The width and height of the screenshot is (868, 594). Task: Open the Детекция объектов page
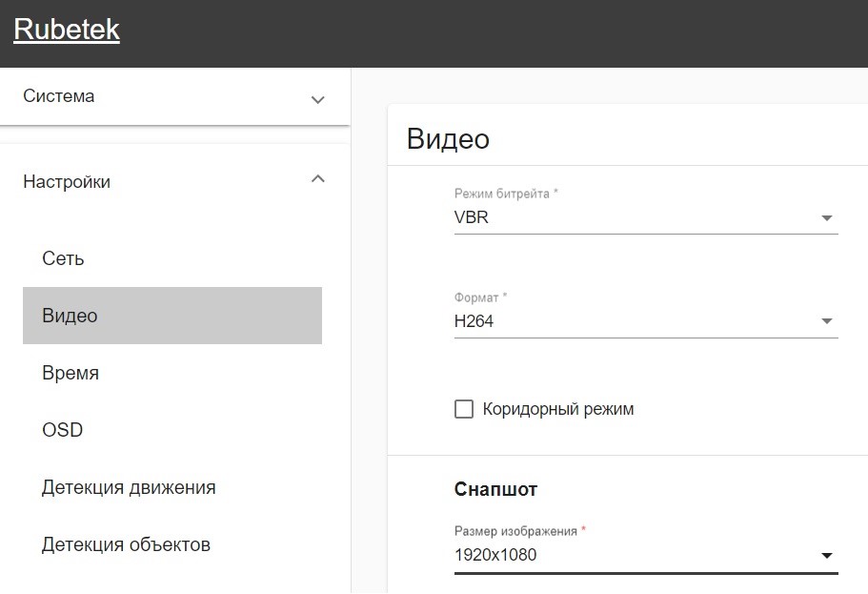coord(126,544)
